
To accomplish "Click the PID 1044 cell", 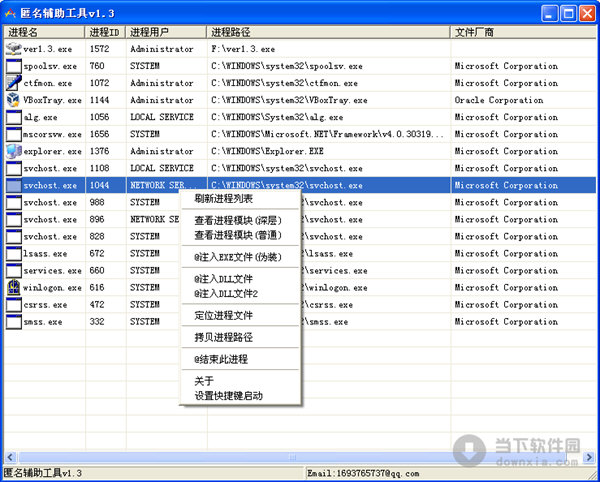I will pyautogui.click(x=99, y=185).
